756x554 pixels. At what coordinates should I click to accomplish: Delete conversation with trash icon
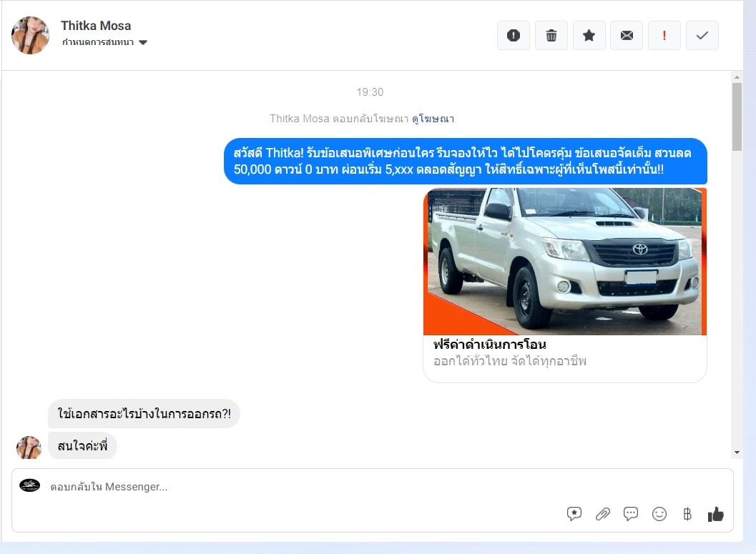(x=551, y=35)
